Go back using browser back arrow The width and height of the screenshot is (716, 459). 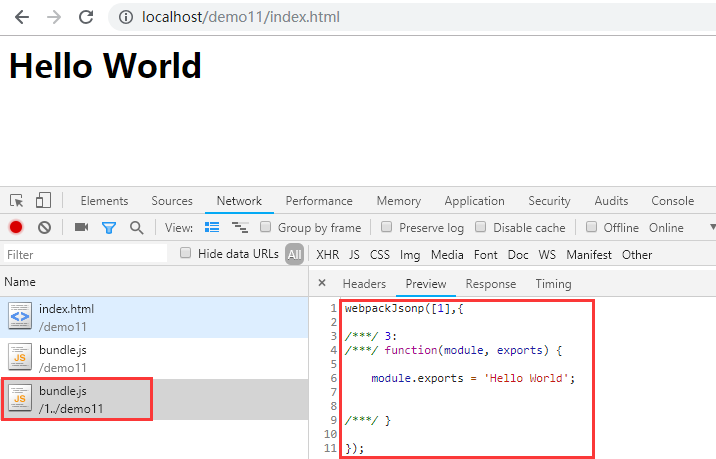pos(21,17)
